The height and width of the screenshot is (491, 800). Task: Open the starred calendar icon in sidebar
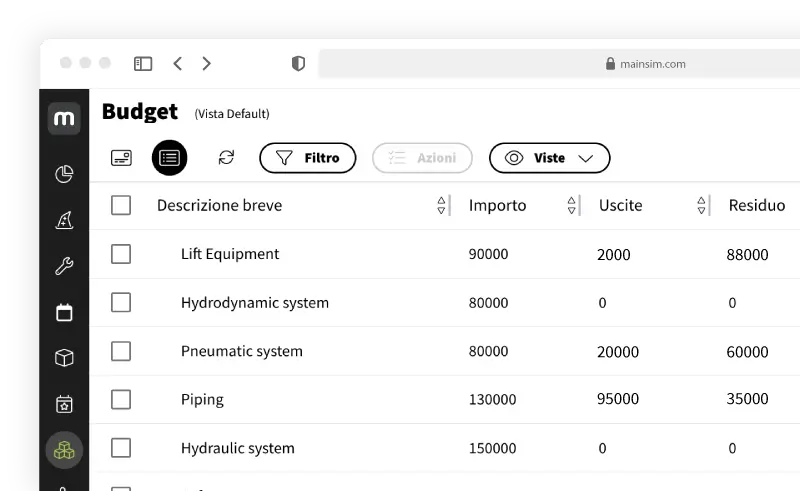pyautogui.click(x=64, y=404)
